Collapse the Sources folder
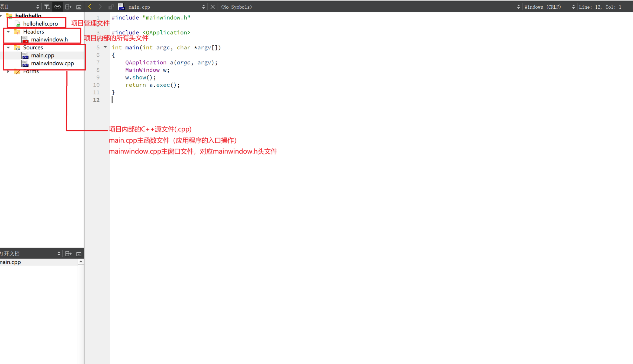This screenshot has height=364, width=633. pyautogui.click(x=8, y=47)
